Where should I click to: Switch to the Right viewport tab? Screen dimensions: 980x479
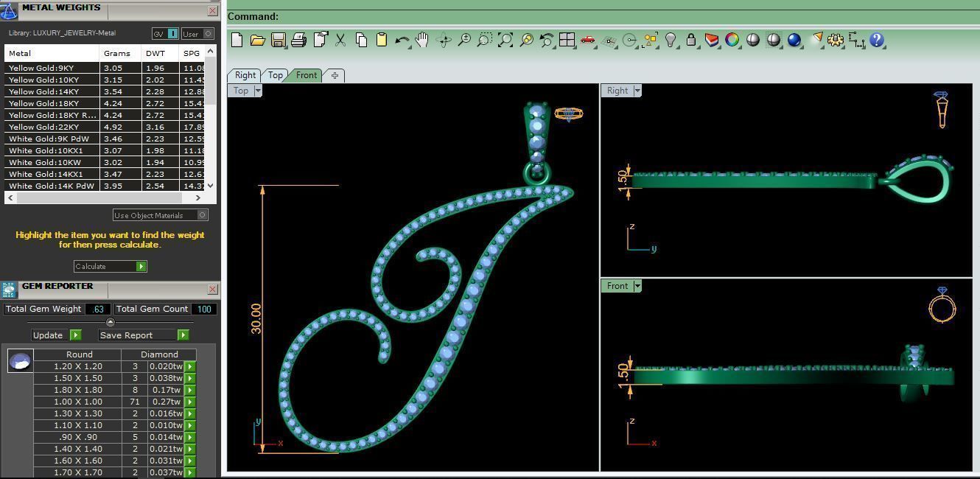point(245,75)
